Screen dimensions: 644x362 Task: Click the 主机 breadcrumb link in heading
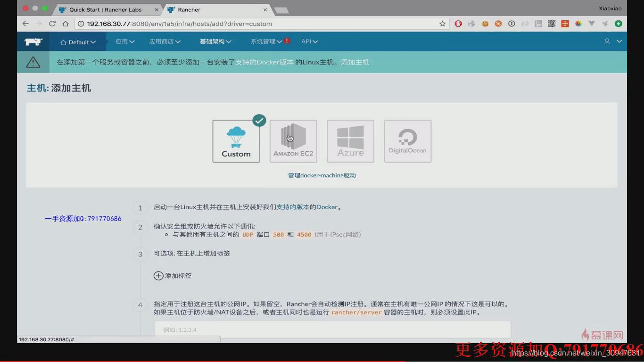click(x=36, y=88)
